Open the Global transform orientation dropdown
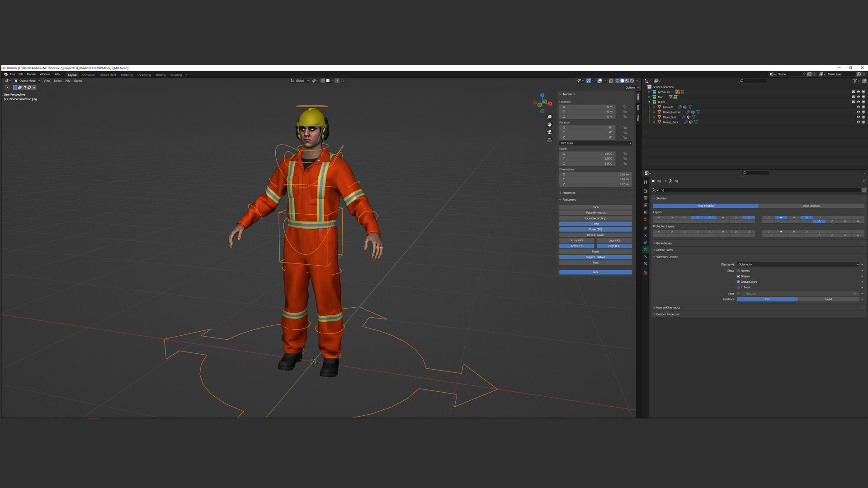The image size is (868, 488). click(300, 81)
